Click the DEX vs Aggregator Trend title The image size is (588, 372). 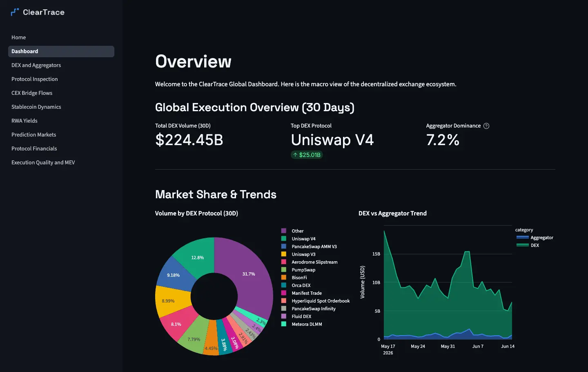pos(392,213)
